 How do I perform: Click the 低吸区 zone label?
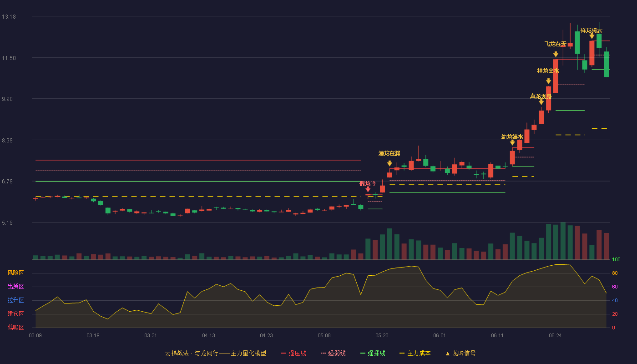pyautogui.click(x=15, y=327)
